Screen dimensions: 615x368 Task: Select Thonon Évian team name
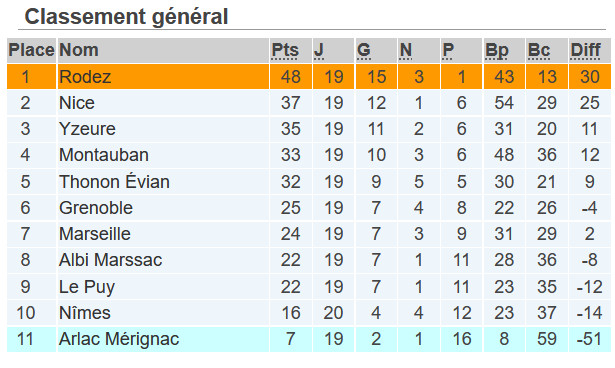(114, 182)
